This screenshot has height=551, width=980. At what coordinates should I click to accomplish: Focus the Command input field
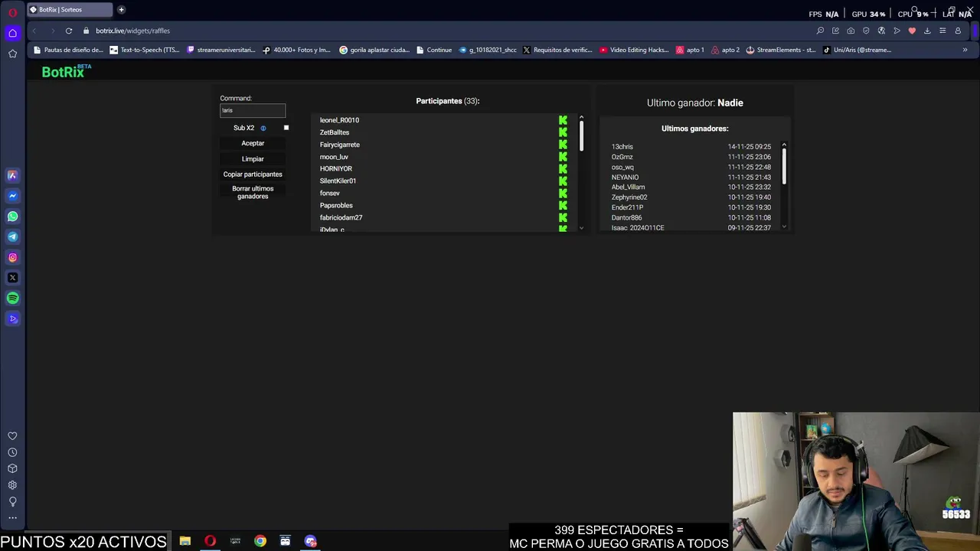(x=253, y=111)
